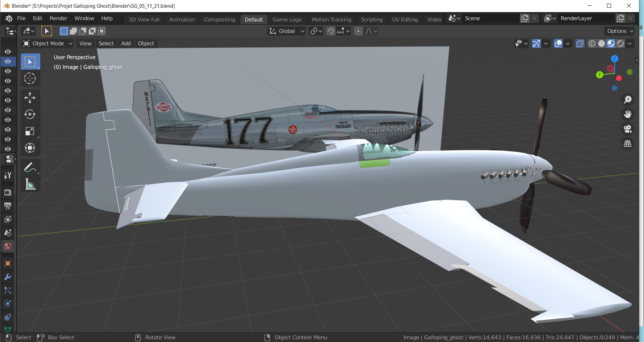
Task: Click the Blender logo menu icon
Action: click(9, 18)
